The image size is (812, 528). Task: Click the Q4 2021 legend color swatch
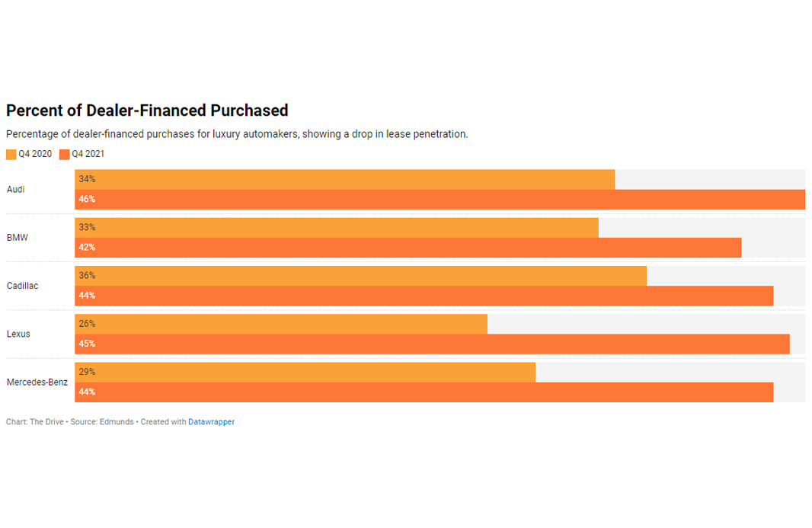(x=65, y=155)
